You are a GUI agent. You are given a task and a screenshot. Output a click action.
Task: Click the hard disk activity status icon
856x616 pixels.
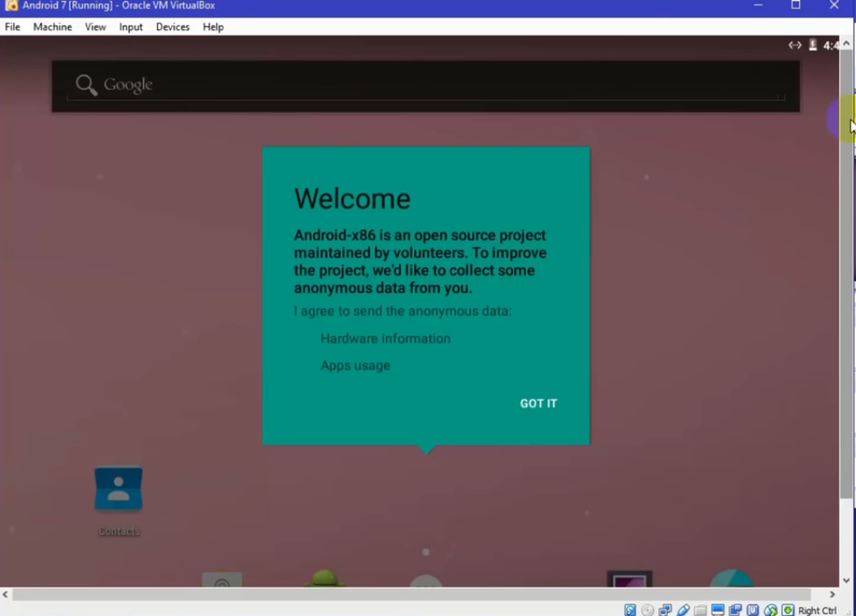pos(630,610)
